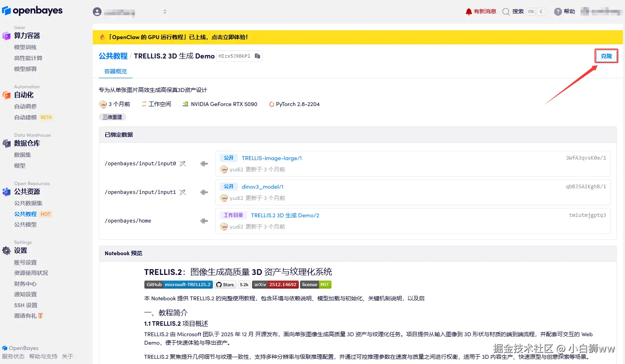
Task: Open 账号设置 in sidebar
Action: (x=25, y=262)
